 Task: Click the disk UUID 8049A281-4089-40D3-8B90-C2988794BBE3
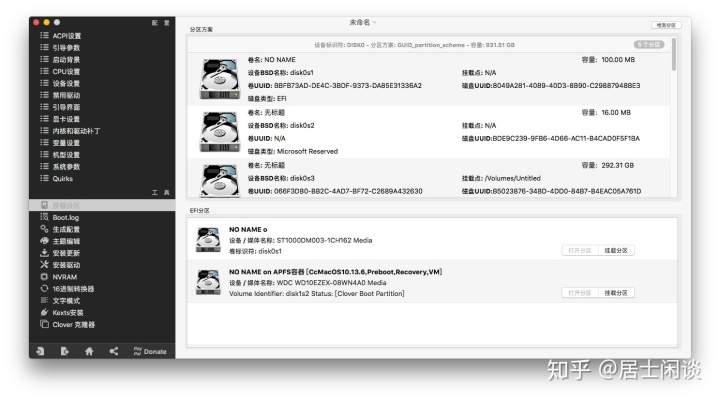tap(567, 85)
